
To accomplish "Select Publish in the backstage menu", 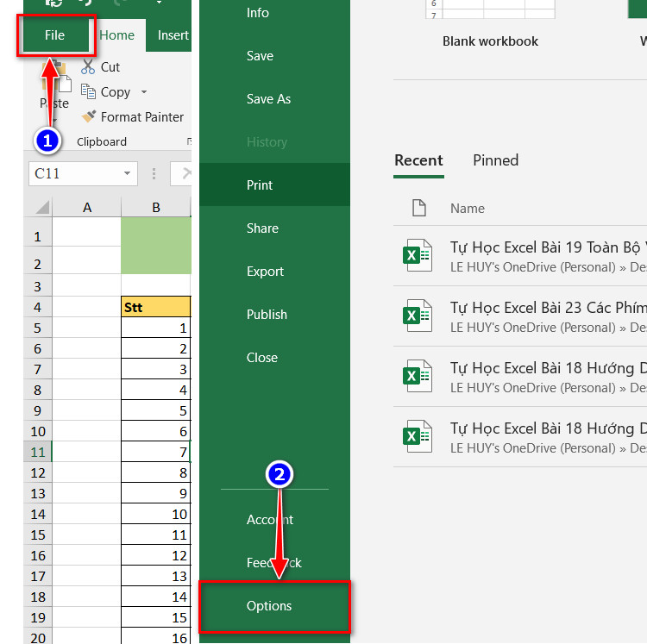I will (x=274, y=315).
